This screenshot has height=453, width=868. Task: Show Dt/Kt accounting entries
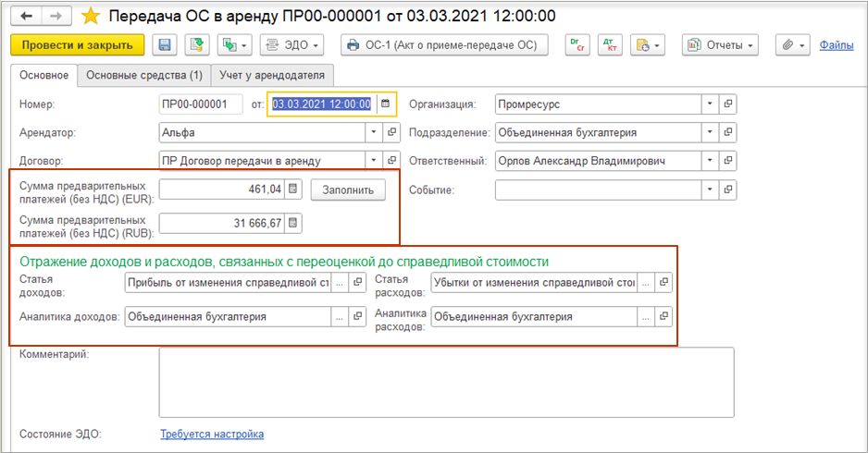pyautogui.click(x=610, y=45)
